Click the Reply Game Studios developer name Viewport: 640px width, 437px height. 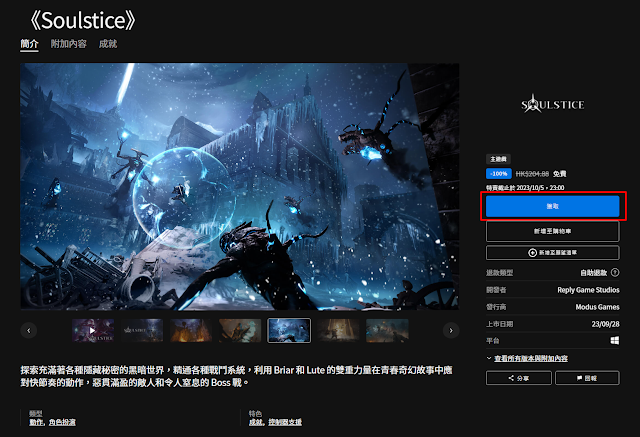(x=588, y=290)
